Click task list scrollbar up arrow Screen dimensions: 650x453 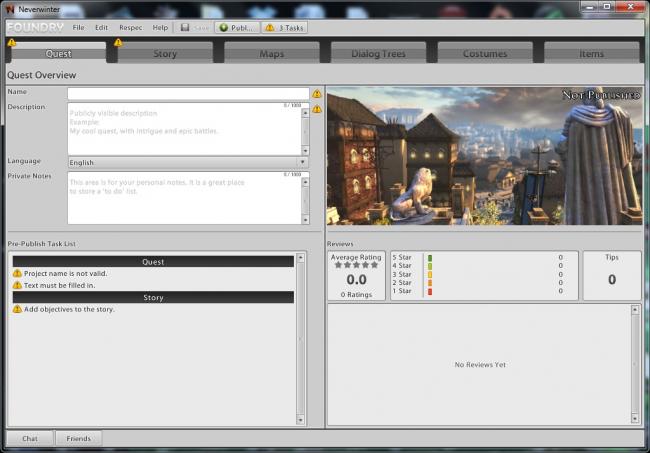(301, 258)
